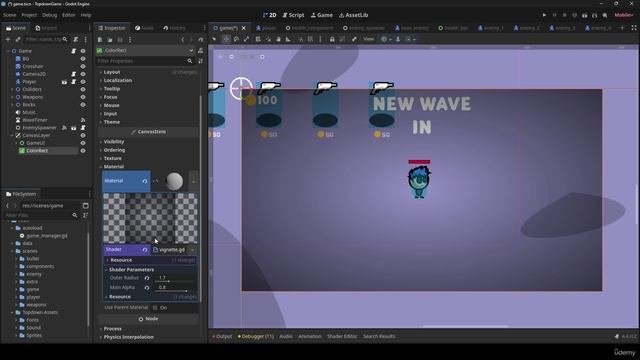Go to previous object in Inspector history
Image resolution: width=640 pixels, height=360 pixels.
[182, 40]
